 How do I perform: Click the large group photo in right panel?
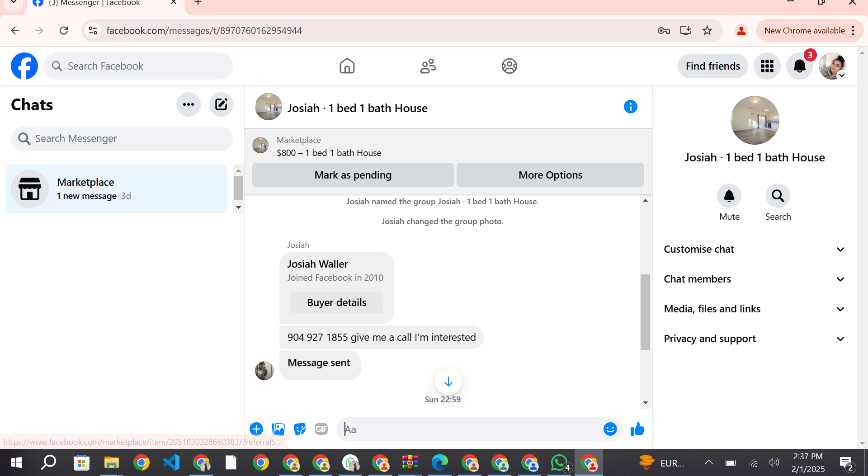tap(755, 120)
